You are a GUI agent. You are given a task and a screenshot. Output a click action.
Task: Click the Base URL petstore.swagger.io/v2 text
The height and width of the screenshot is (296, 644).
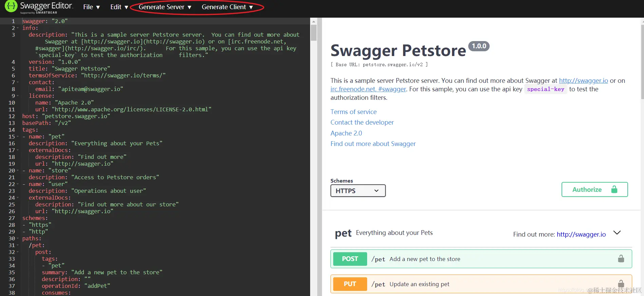379,64
